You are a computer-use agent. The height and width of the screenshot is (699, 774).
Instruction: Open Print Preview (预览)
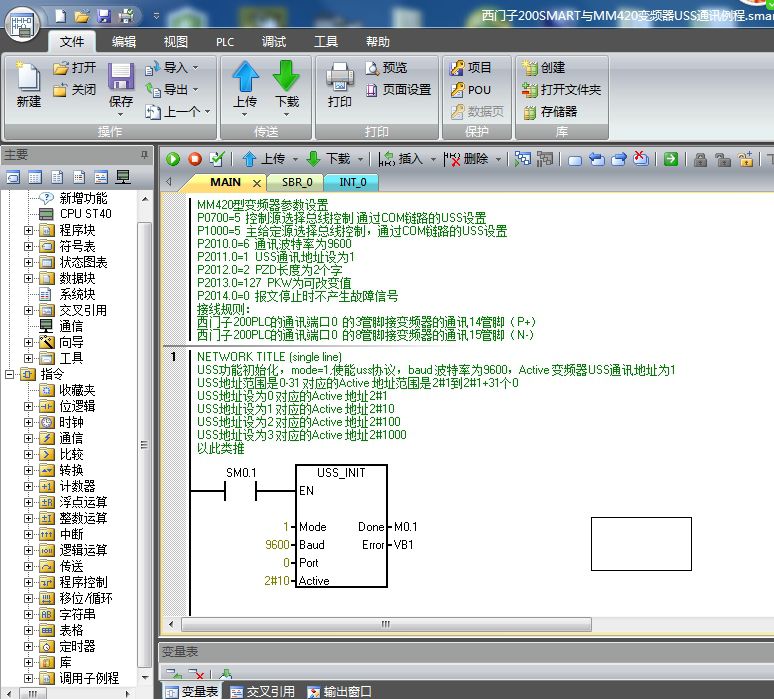pos(387,68)
